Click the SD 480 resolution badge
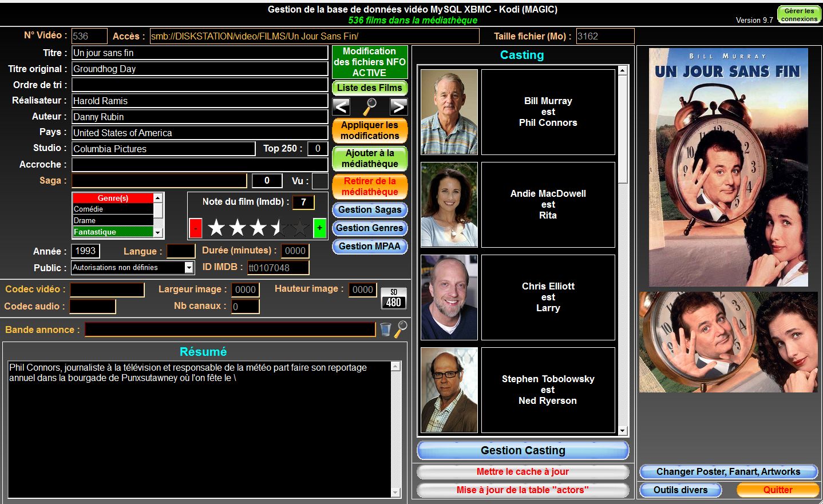The height and width of the screenshot is (504, 823). tap(393, 298)
